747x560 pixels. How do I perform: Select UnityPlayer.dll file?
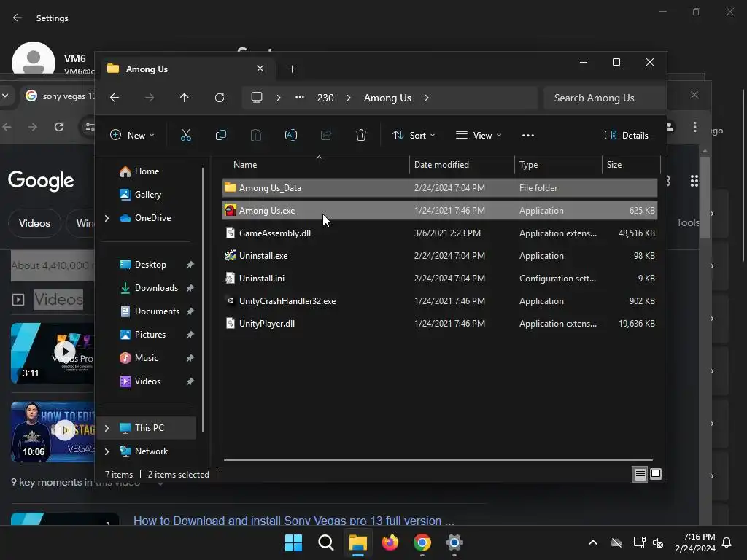(x=440, y=324)
